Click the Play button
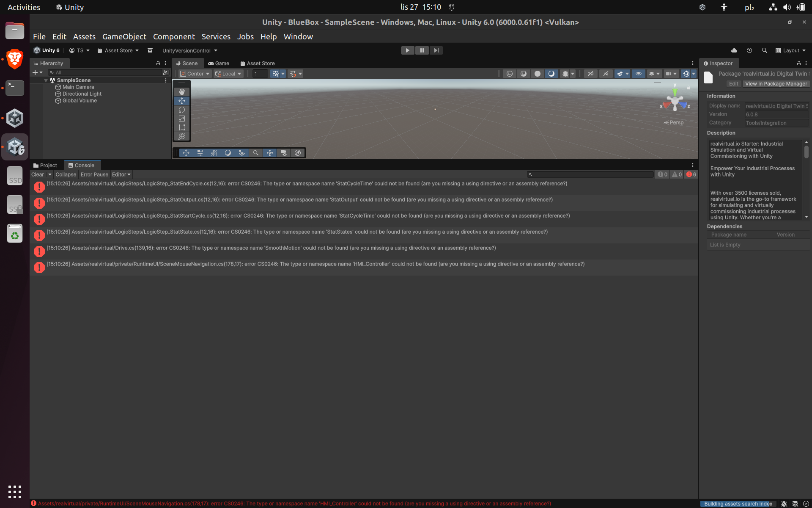Screen dimensions: 812x508 [407, 50]
